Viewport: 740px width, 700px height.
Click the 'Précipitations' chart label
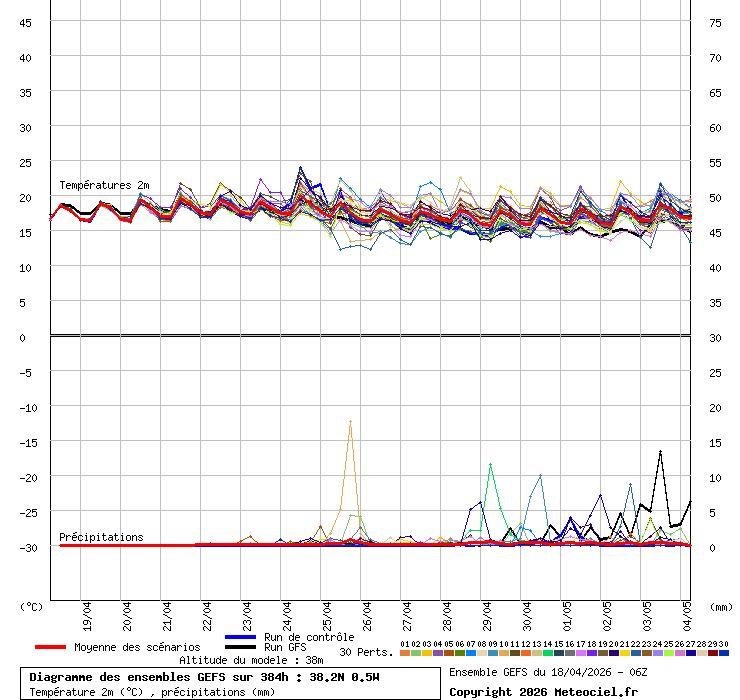pos(101,537)
